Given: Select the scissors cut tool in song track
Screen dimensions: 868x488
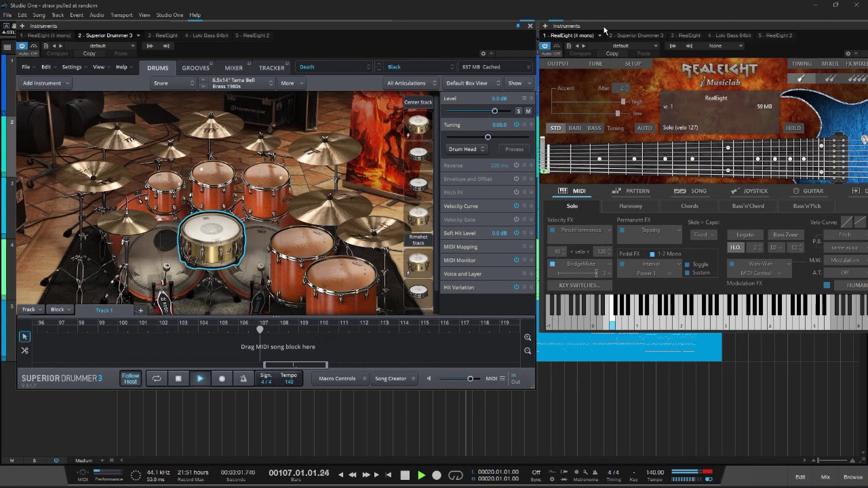Looking at the screenshot, I should tap(24, 350).
